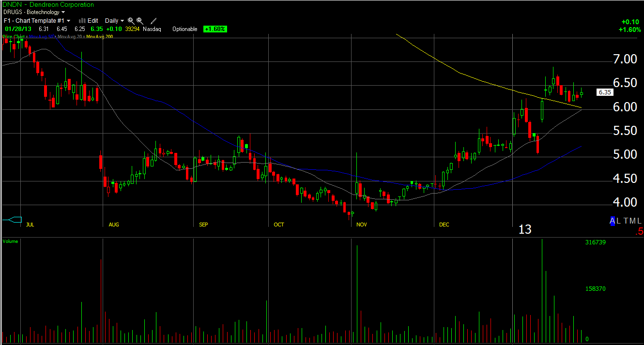This screenshot has width=644, height=345.
Task: Click the 6.31 open price value
Action: point(44,29)
